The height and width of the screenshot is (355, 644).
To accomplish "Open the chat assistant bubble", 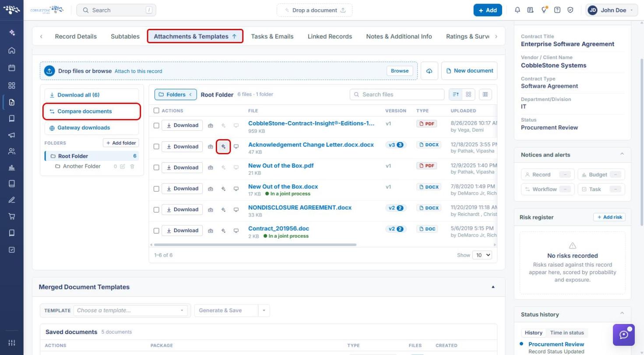I will 624,335.
